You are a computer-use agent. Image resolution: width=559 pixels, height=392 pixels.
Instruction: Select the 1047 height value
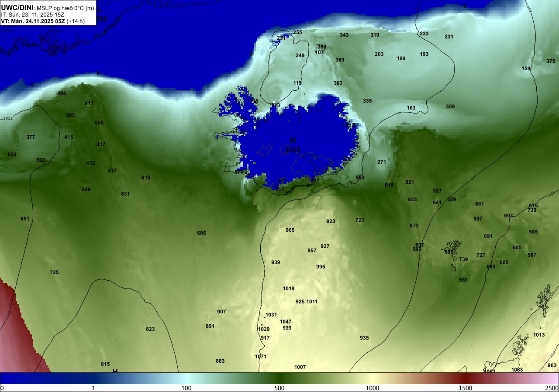pos(286,322)
